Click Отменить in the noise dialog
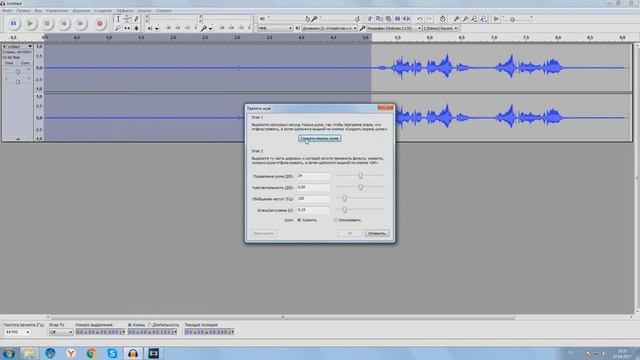 coord(377,233)
